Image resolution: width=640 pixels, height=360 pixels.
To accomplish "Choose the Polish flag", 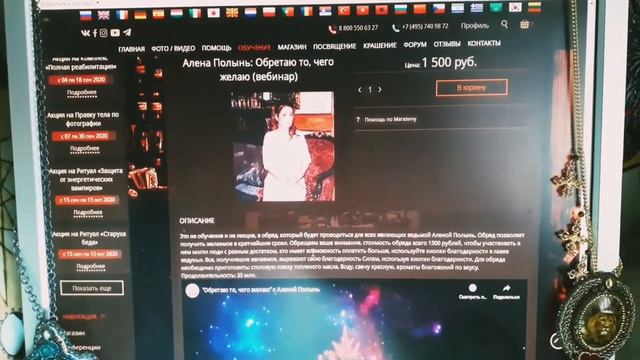I will click(269, 12).
